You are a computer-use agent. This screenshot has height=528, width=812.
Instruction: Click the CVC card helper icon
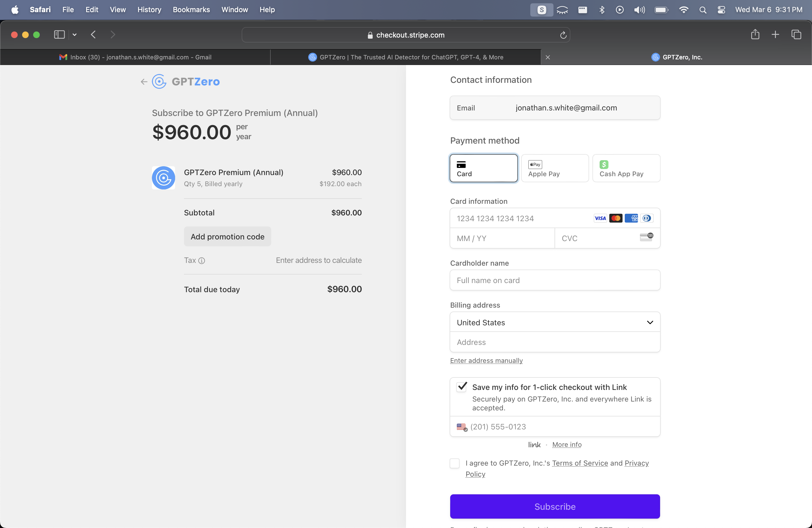[646, 237]
